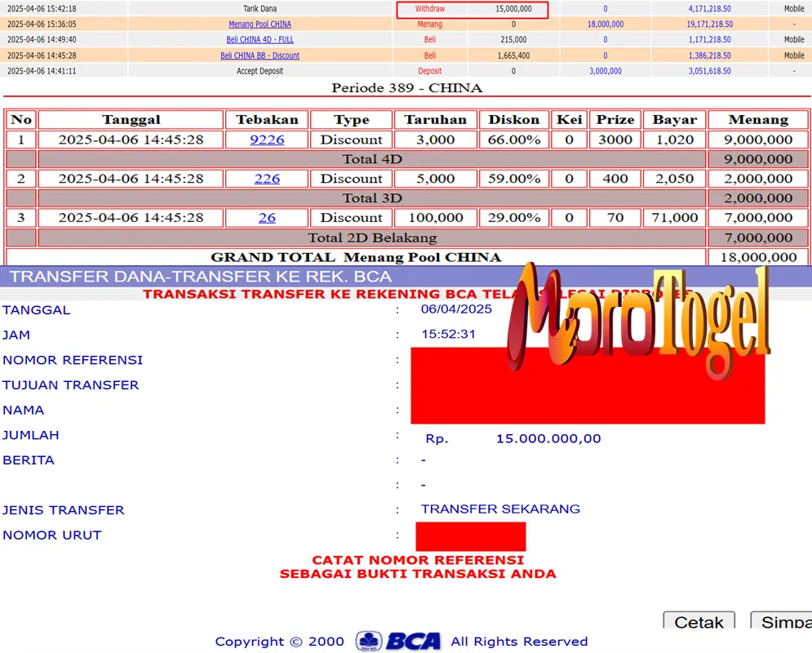Image resolution: width=812 pixels, height=653 pixels.
Task: Open the "9226" 4D bet number link
Action: pyautogui.click(x=267, y=139)
